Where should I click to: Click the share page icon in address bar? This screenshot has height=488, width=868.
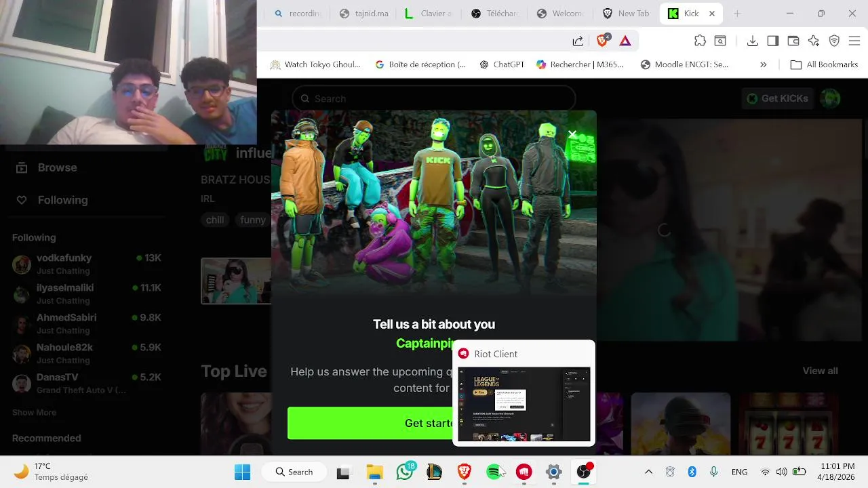pyautogui.click(x=578, y=41)
